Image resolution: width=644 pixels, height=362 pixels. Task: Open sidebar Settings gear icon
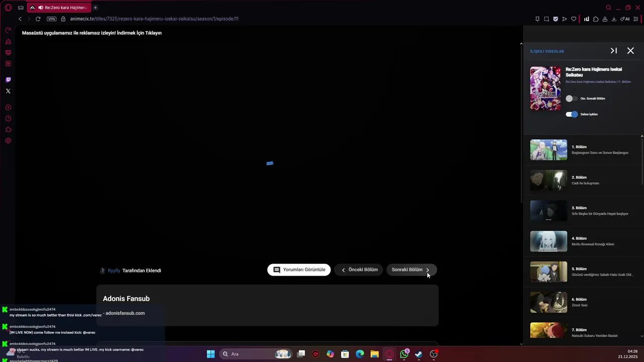pos(8,141)
